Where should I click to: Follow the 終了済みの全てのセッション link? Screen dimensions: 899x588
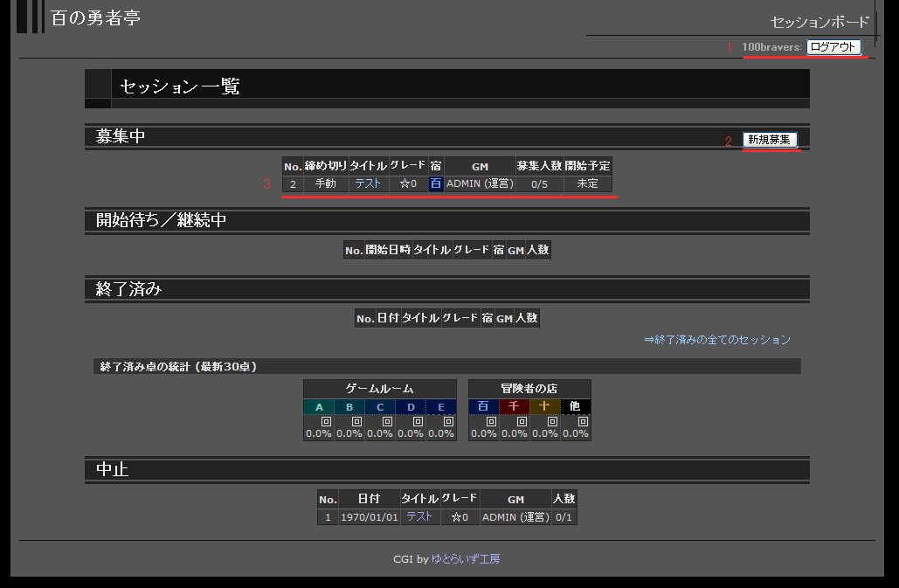click(716, 340)
